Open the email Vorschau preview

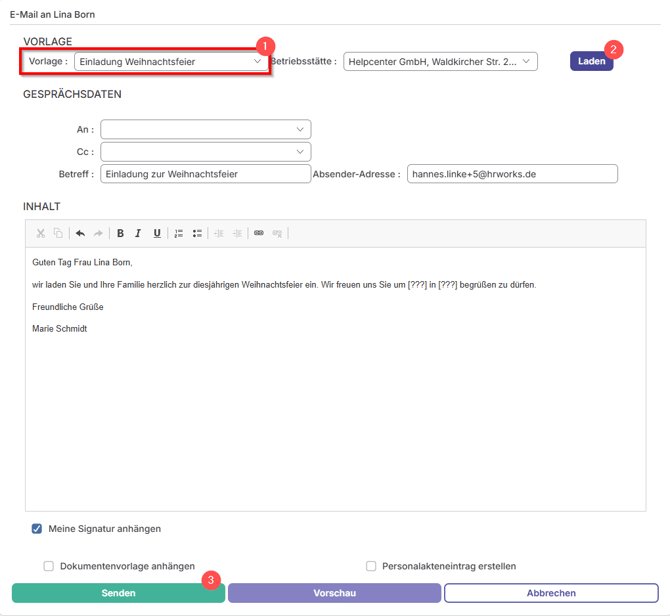pos(334,593)
